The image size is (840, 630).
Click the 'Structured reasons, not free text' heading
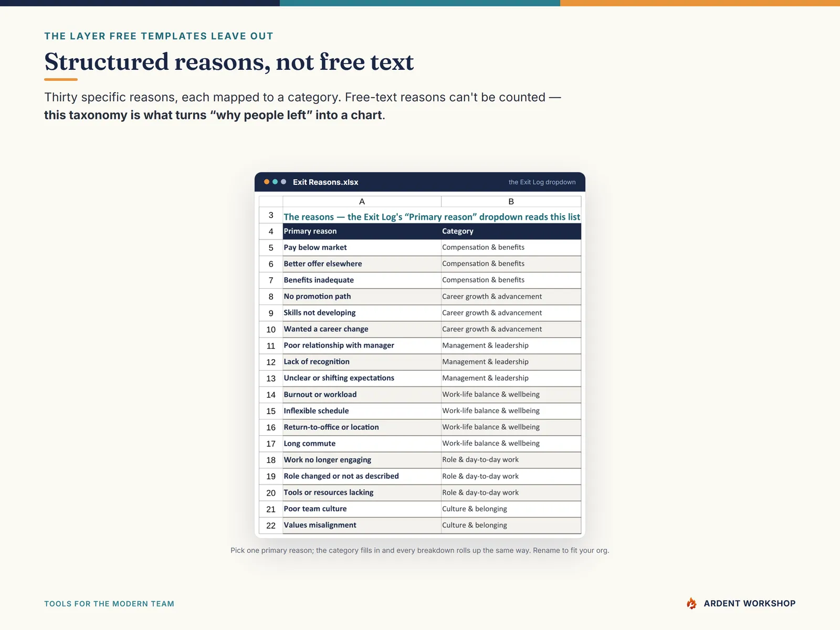(229, 62)
